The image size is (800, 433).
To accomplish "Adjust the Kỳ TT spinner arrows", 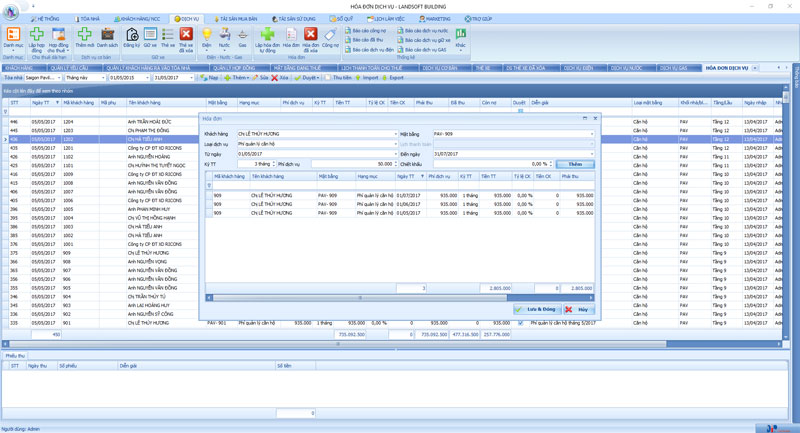I will pos(274,164).
